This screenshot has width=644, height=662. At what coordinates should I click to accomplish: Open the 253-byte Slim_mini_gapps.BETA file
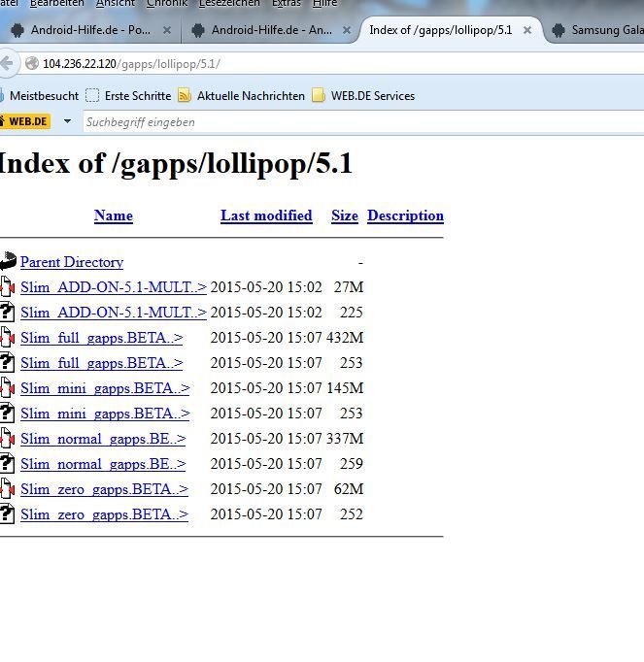point(105,414)
